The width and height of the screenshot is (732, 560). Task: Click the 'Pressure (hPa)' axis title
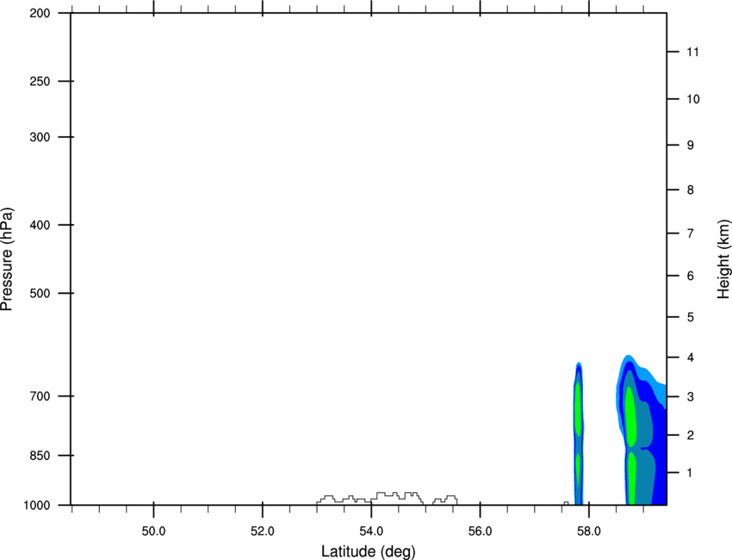(7, 259)
